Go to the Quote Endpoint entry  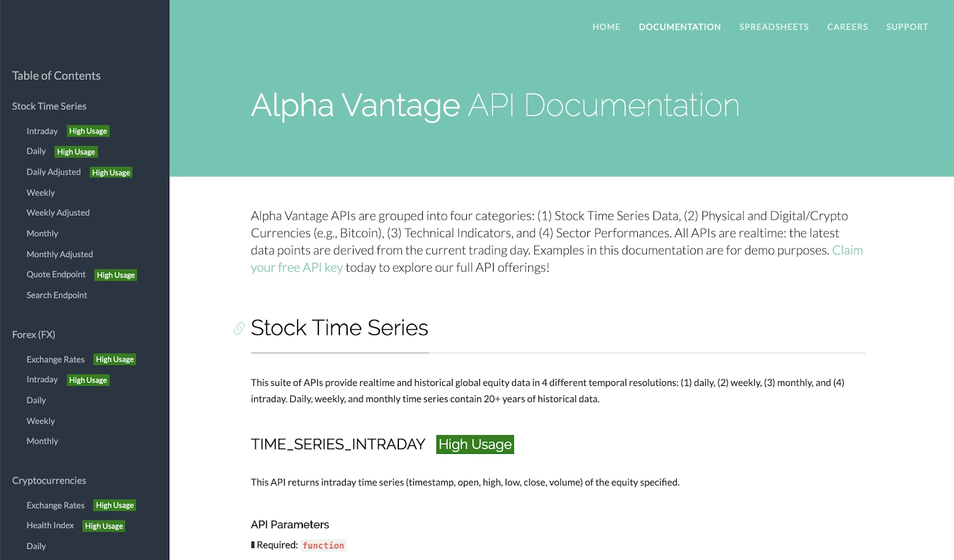(56, 275)
